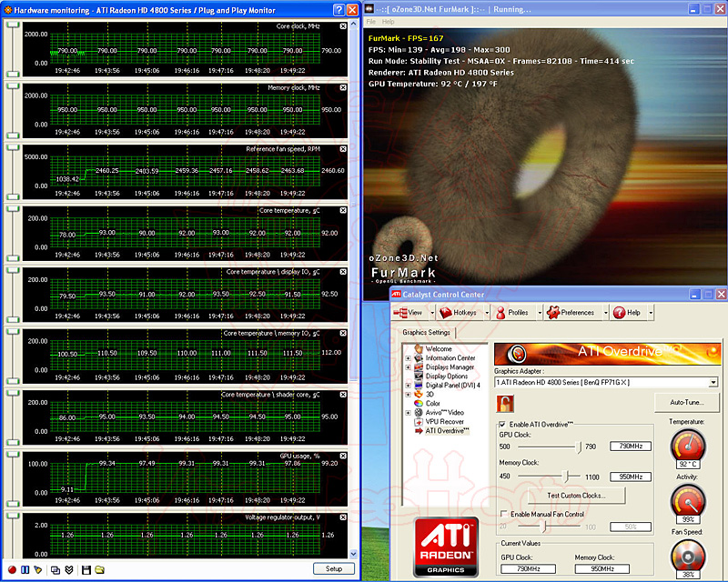This screenshot has height=582, width=728.
Task: Click the GPU Clock slider handle
Action: click(579, 447)
